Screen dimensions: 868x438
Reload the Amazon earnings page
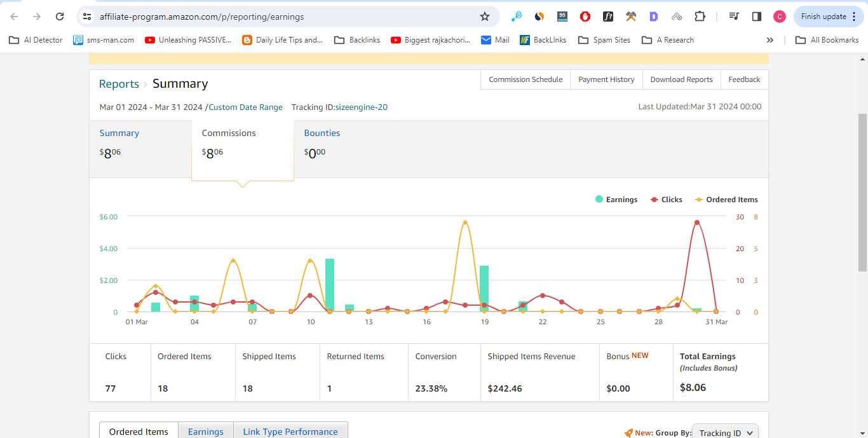click(60, 17)
